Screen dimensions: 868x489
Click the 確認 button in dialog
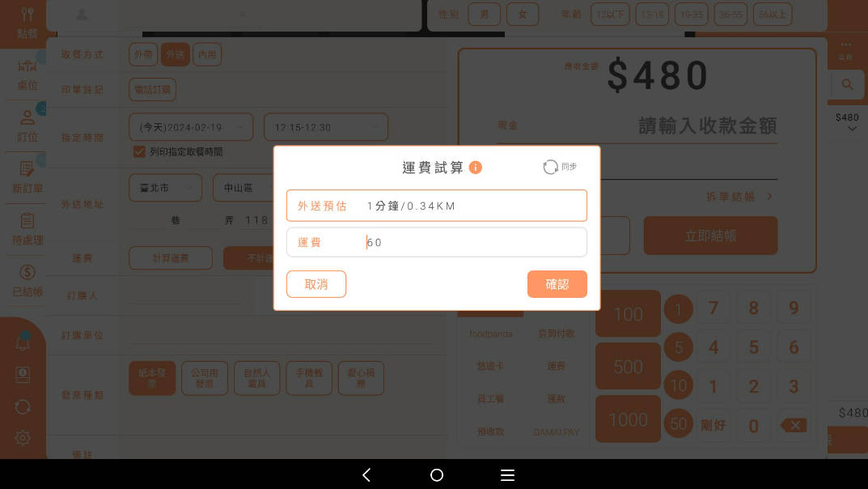(557, 284)
